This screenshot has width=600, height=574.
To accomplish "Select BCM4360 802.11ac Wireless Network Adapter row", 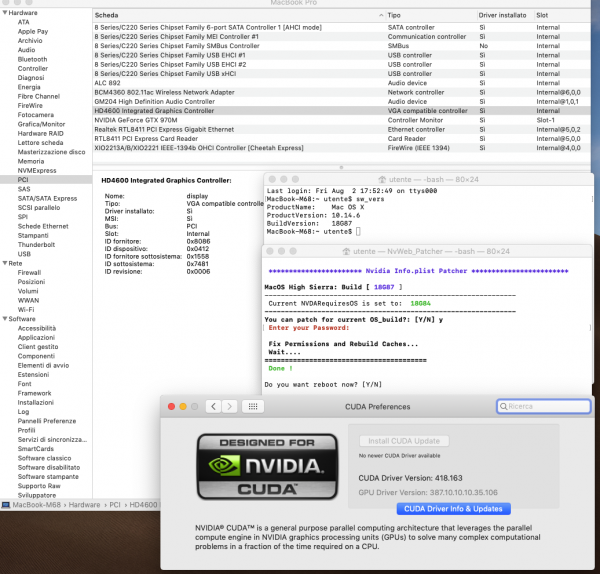I will point(341,92).
